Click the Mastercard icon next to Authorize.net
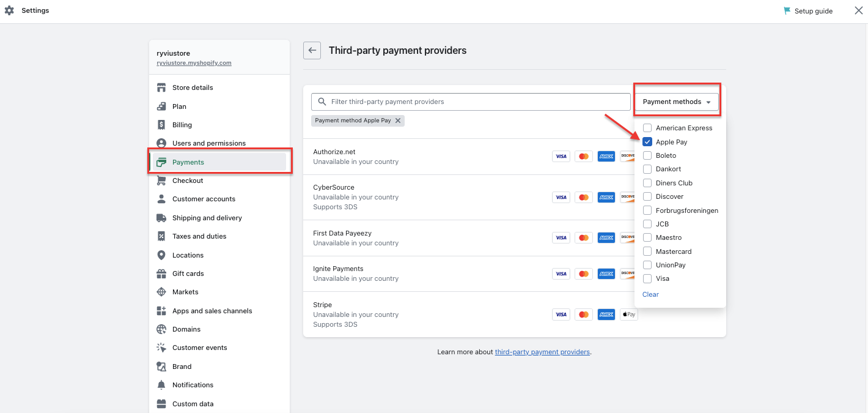The height and width of the screenshot is (413, 868). 583,156
